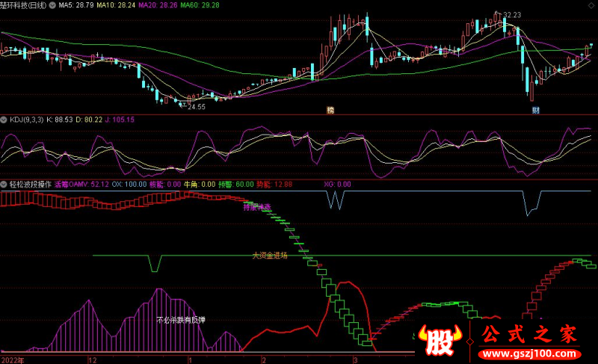Click the 持股待涨 signal label

tap(257, 207)
